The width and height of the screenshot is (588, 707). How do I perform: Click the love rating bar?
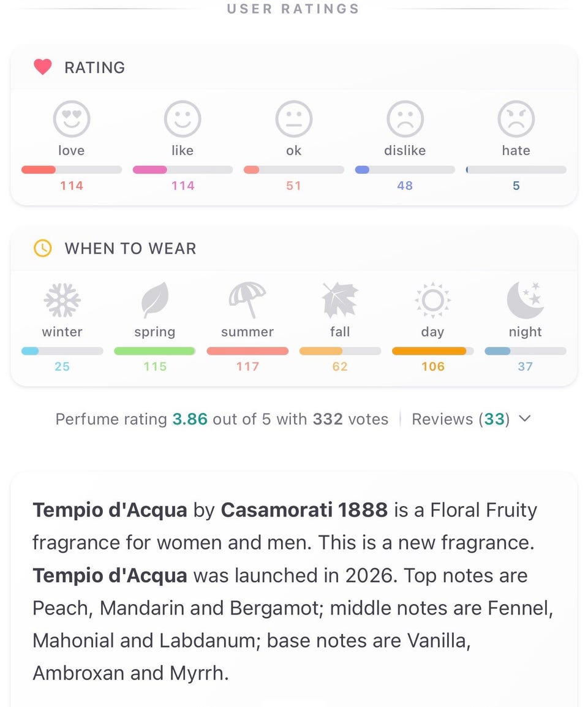[x=71, y=170]
